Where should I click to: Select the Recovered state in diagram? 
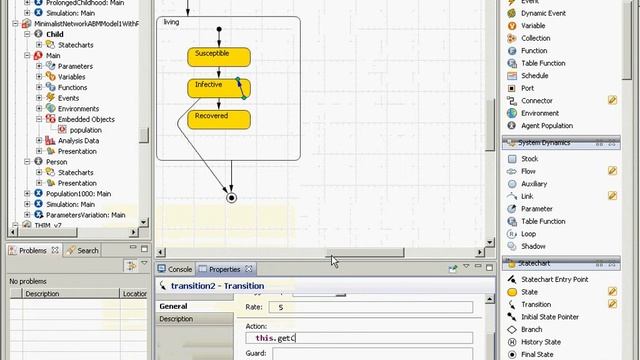pyautogui.click(x=219, y=120)
